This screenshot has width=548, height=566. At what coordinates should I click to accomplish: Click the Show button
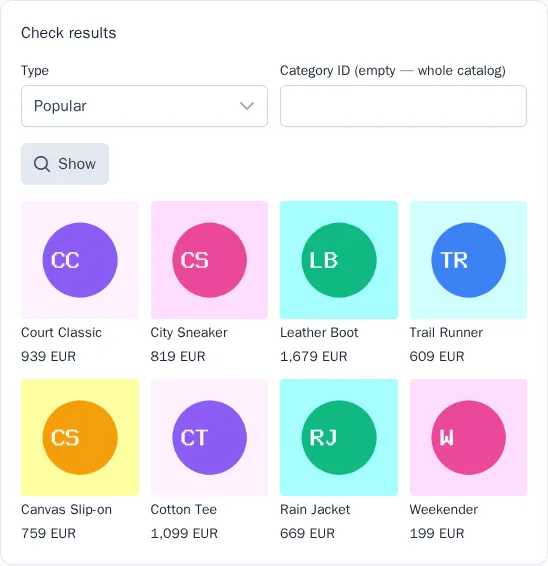tap(65, 164)
